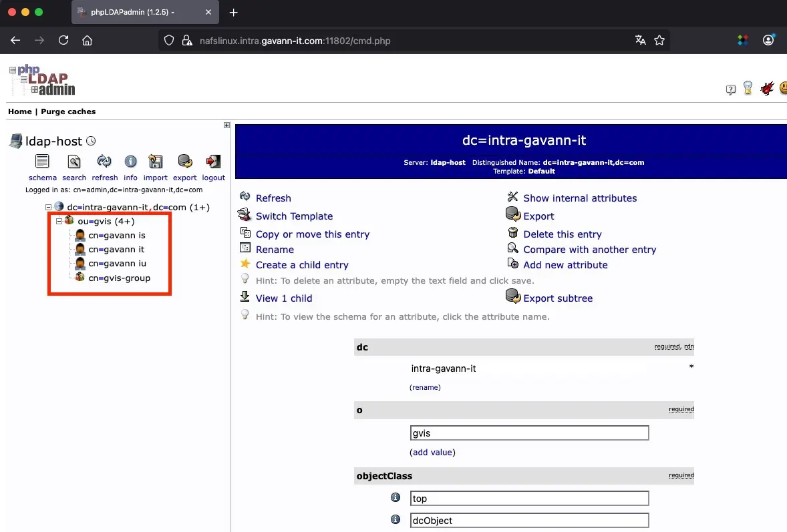Click the Delete this entry link
Screen dimensions: 787x532
[562, 234]
